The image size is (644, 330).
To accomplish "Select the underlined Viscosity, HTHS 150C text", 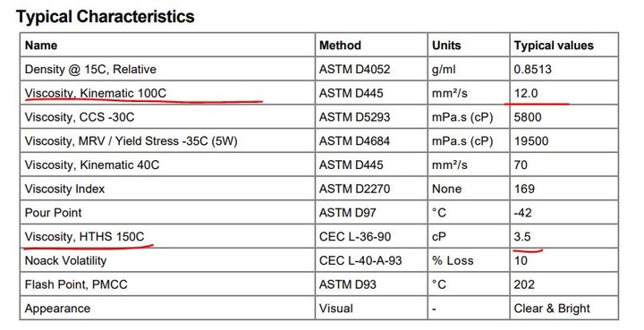I will pos(85,237).
